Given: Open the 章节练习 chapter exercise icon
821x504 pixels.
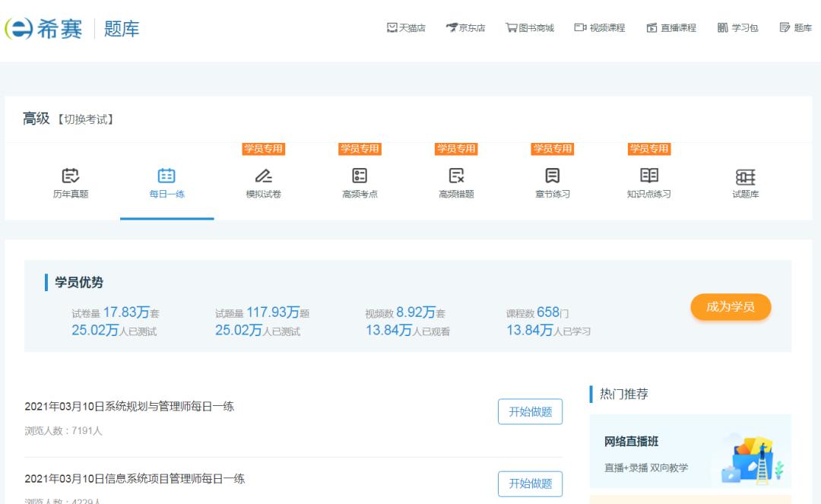Looking at the screenshot, I should point(553,176).
